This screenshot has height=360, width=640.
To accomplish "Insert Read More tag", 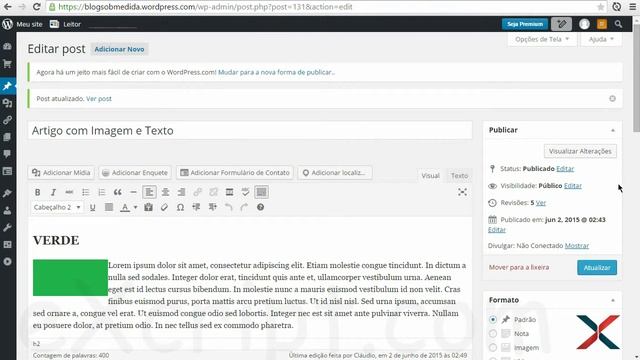I will pyautogui.click(x=229, y=192).
